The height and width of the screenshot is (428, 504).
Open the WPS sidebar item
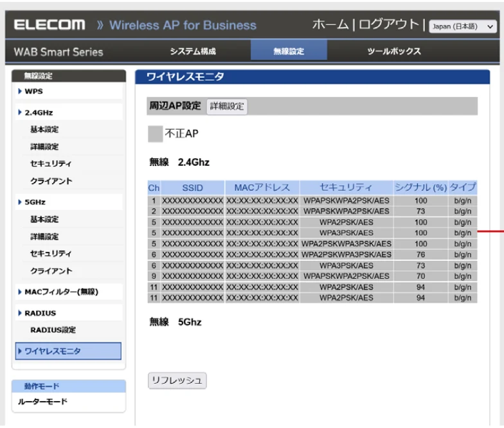(x=33, y=91)
